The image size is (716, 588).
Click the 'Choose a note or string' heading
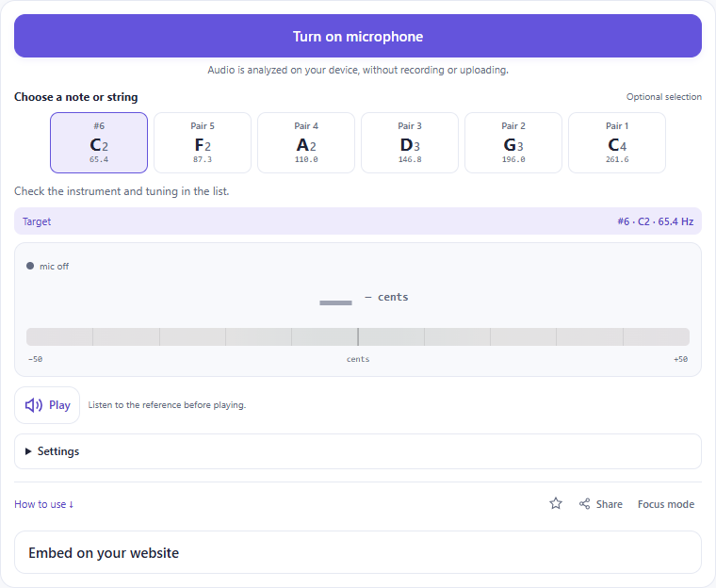(x=75, y=97)
